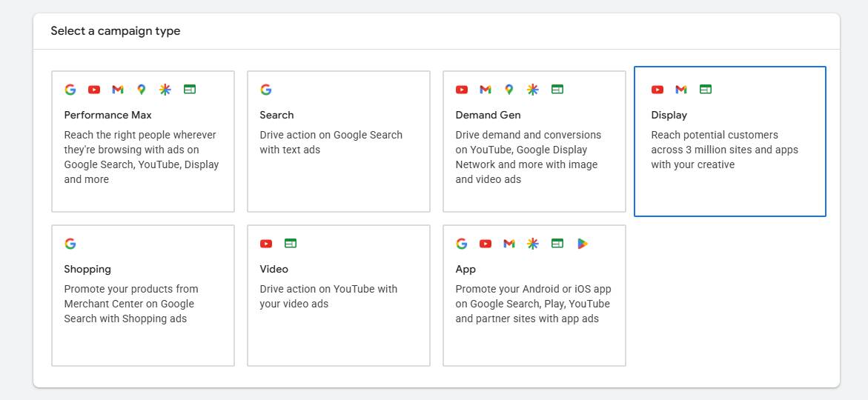Click the Google icon in App card
This screenshot has height=400, width=868.
pyautogui.click(x=462, y=244)
